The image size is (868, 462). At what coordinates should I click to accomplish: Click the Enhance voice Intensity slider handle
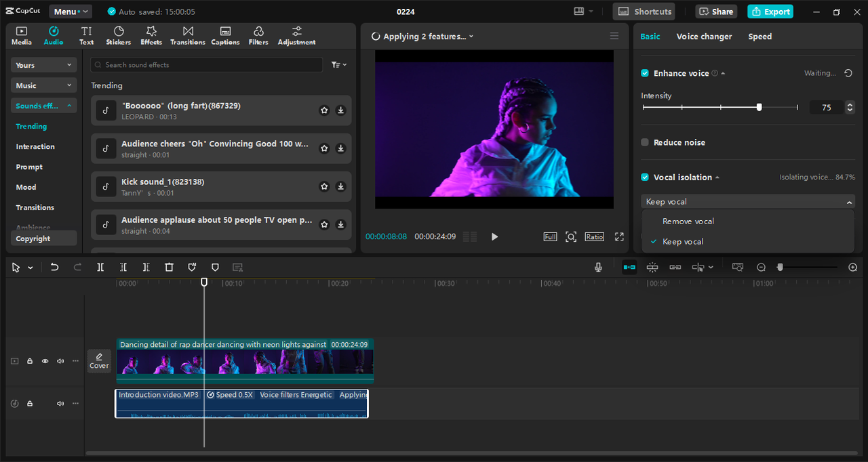pos(759,107)
